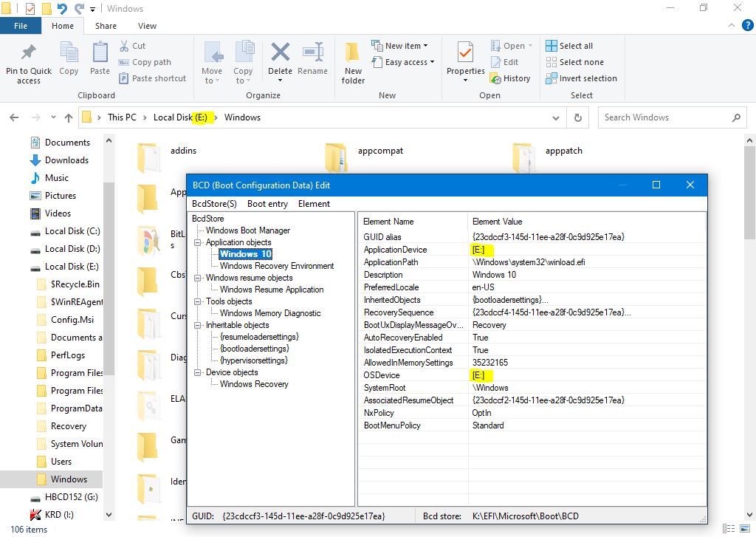
Task: Collapse the Application objects tree node
Action: click(198, 242)
